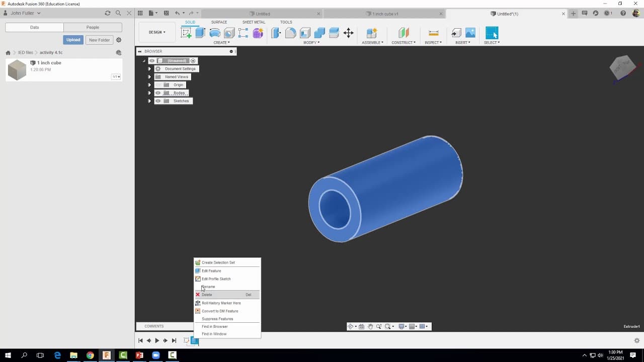The height and width of the screenshot is (362, 644).
Task: Open the 1 inch cube thumbnail
Action: pyautogui.click(x=17, y=70)
